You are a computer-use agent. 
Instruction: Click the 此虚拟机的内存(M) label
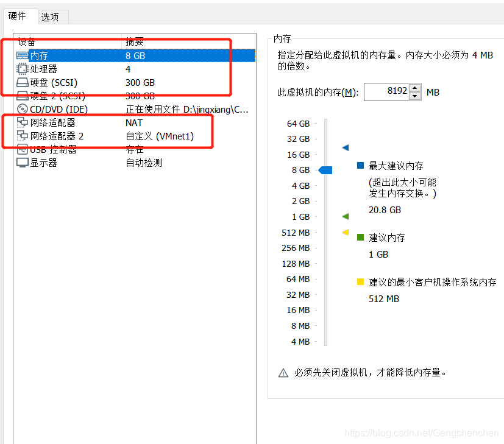click(x=318, y=93)
